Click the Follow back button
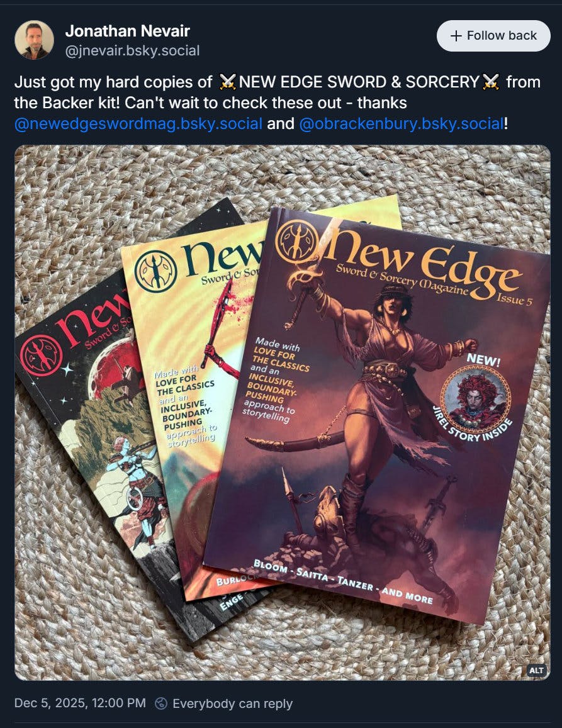This screenshot has height=728, width=562. 493,36
